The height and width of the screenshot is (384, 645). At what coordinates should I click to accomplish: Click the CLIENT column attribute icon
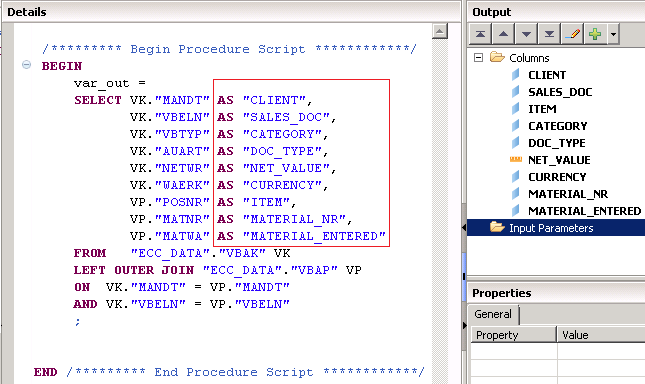click(515, 75)
